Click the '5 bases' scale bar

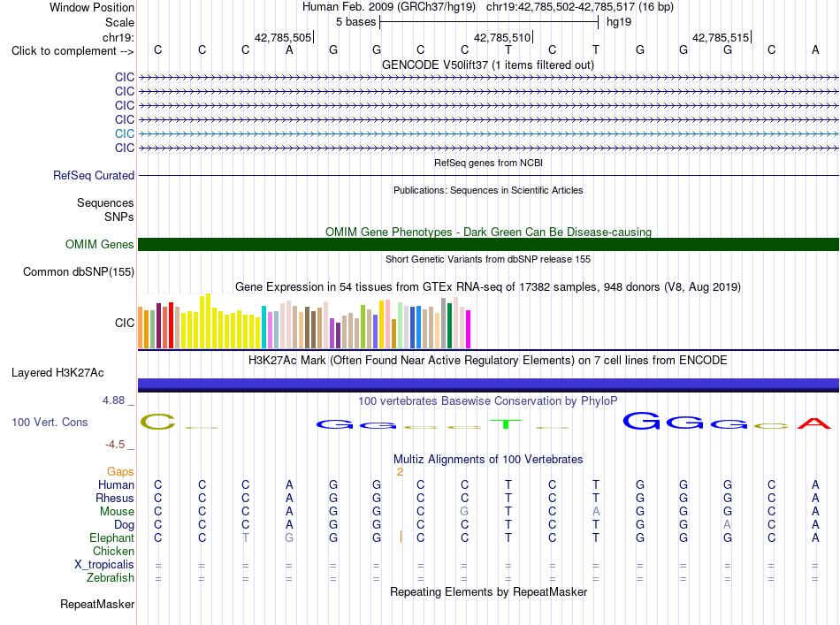[489, 22]
